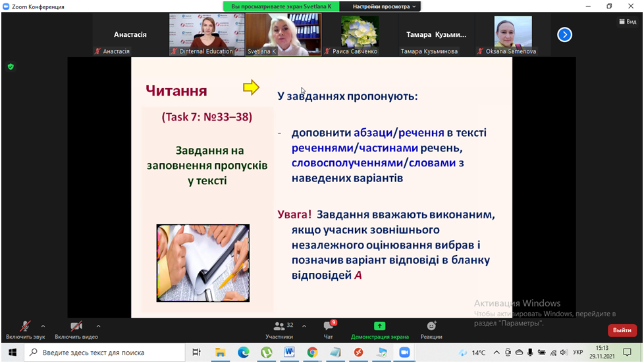
Task: Open audio options arrow next to microphone
Action: (43, 326)
